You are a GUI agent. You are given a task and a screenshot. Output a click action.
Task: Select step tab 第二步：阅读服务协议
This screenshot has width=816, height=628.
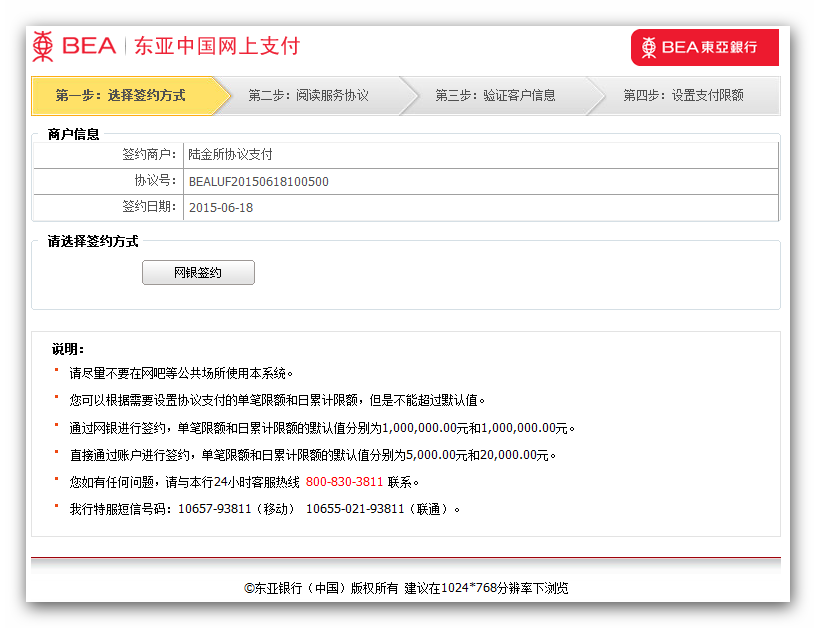tap(308, 96)
